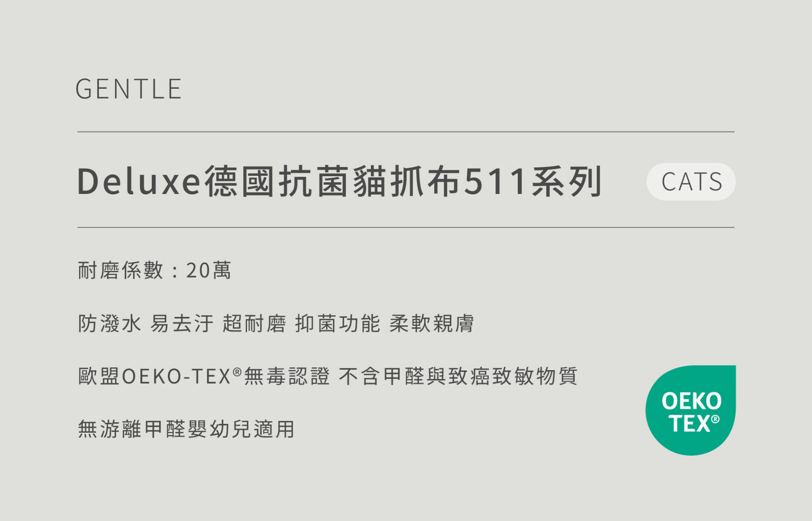Click the word Deluxe in the title
Image resolution: width=812 pixels, height=521 pixels.
pos(139,182)
